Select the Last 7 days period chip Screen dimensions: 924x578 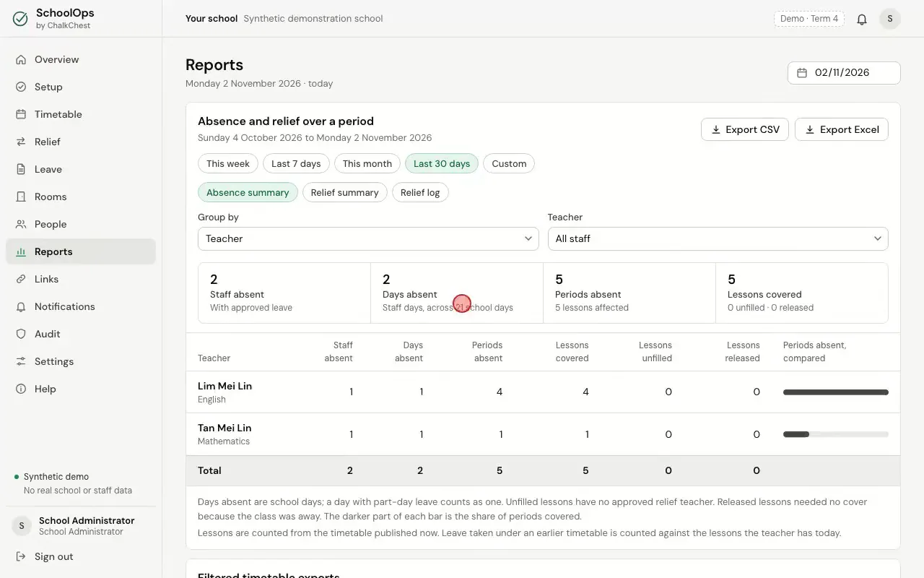click(x=296, y=164)
